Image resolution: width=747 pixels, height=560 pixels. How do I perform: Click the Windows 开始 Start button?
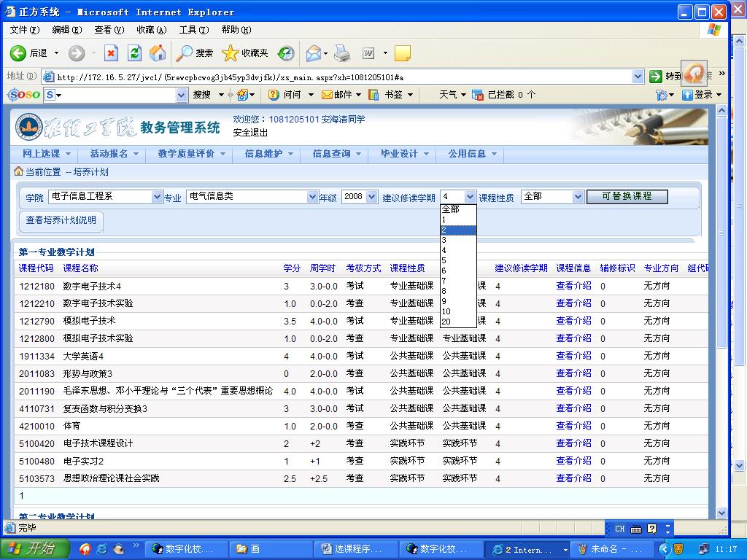tap(35, 549)
